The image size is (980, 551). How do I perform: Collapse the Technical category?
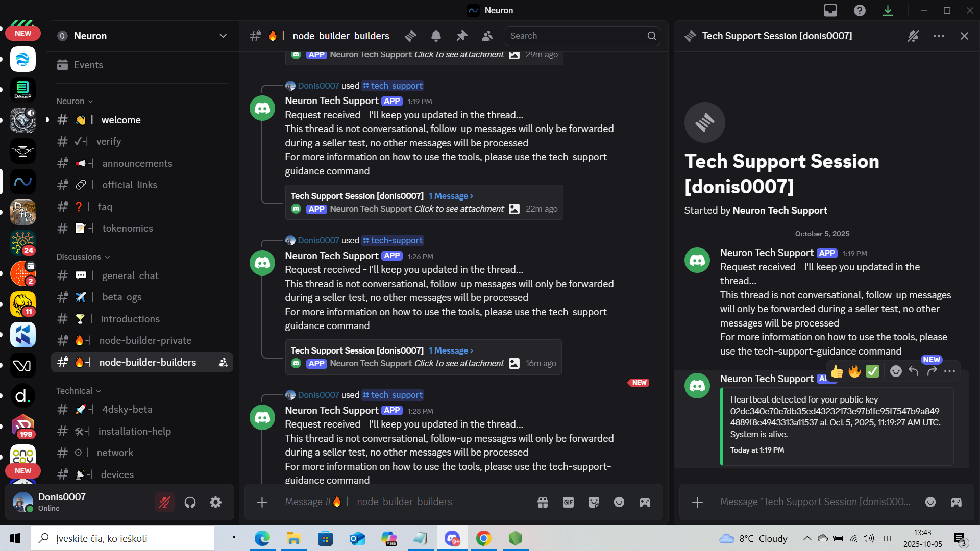click(x=79, y=391)
